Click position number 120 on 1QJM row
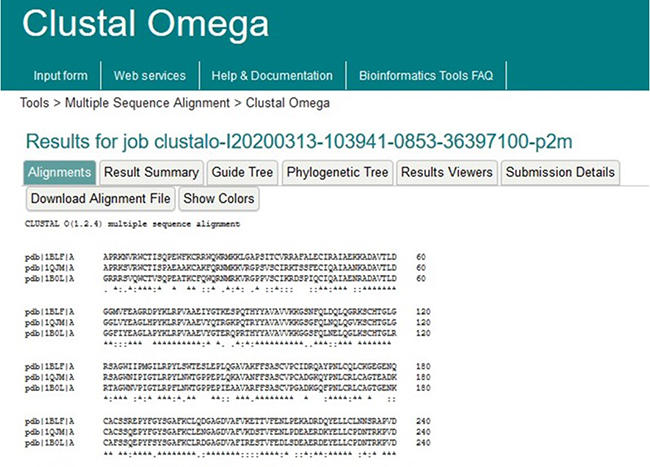Screen dimensions: 650x467 coord(423,322)
